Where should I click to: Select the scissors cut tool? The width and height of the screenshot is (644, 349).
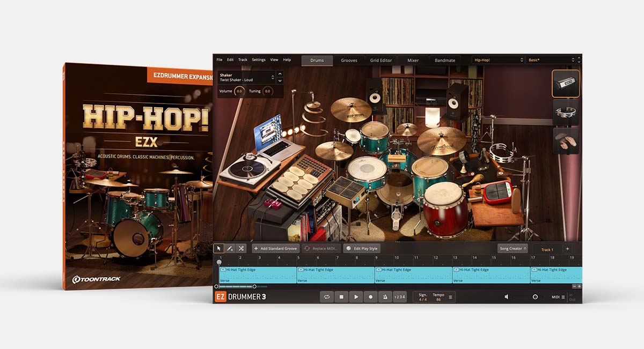[241, 248]
